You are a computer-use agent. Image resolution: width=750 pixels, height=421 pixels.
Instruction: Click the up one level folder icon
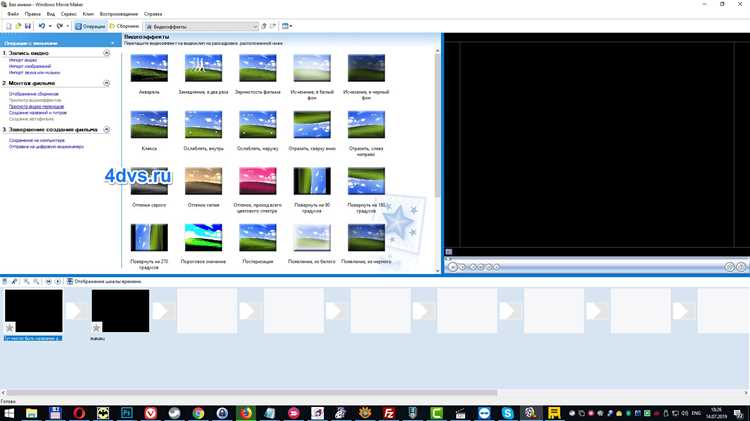(264, 26)
